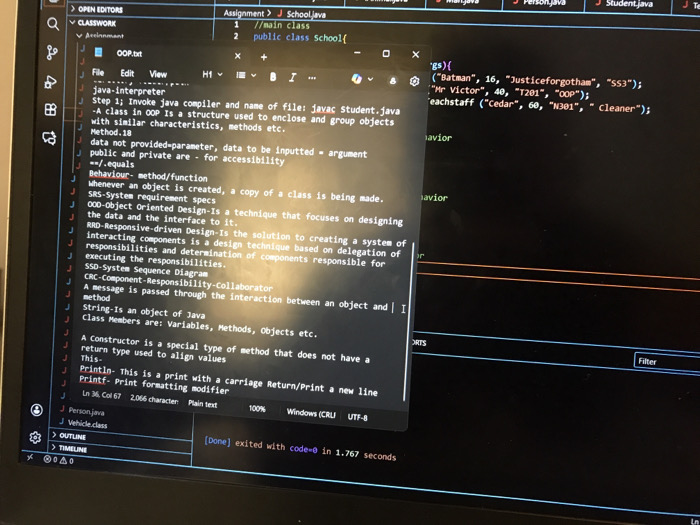Open Accounts icon in VS Code
Image resolution: width=700 pixels, height=525 pixels.
click(37, 410)
